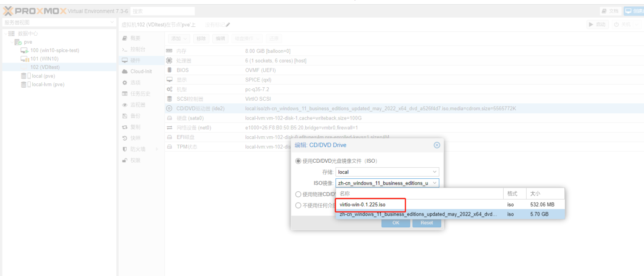Screen dimensions: 644x276
Task: Expand the 服务器视图 view selector dropdown
Action: click(59, 22)
